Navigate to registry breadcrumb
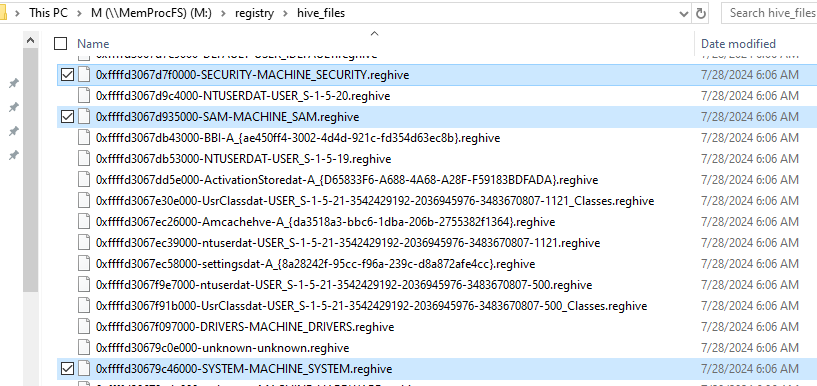Image resolution: width=817 pixels, height=386 pixels. click(x=254, y=13)
